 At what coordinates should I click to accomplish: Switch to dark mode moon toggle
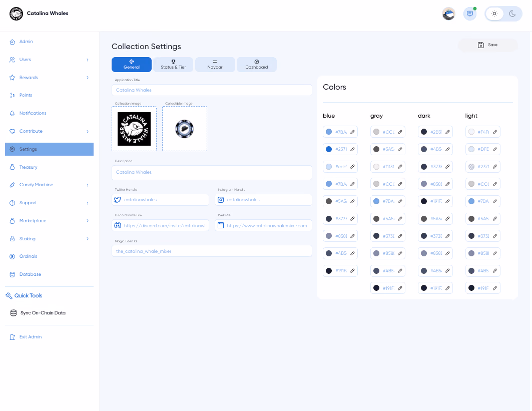pos(512,14)
